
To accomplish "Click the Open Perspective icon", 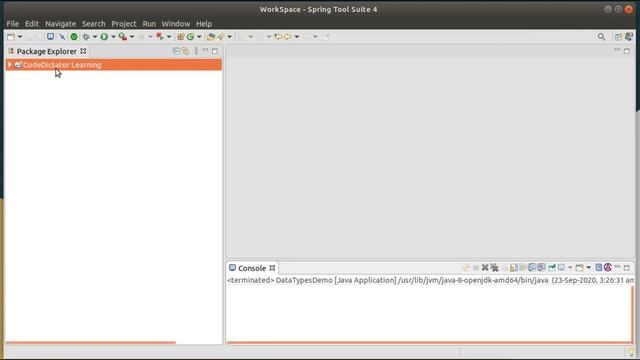I will (618, 37).
